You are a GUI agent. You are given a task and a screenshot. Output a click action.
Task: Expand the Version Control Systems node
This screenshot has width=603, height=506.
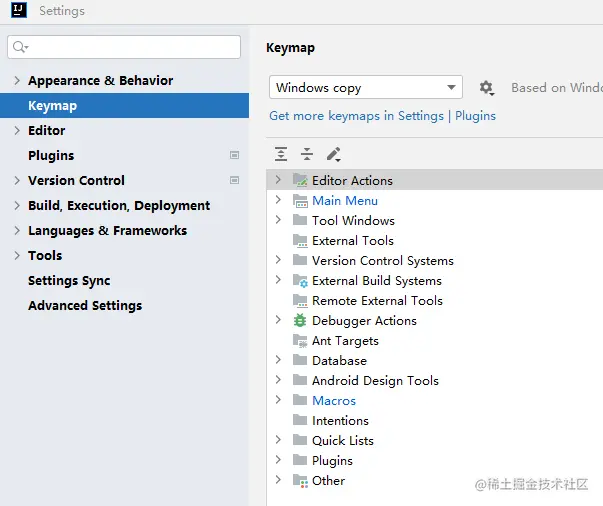(x=278, y=260)
